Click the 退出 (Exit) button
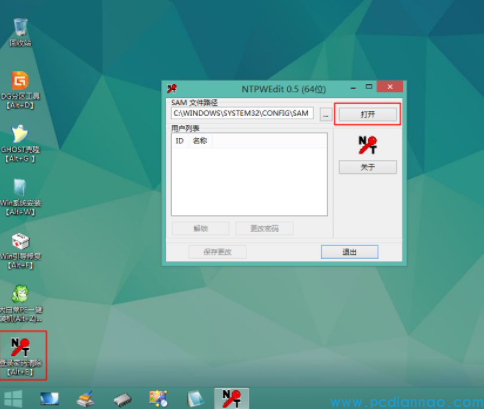The width and height of the screenshot is (484, 409). click(x=350, y=252)
